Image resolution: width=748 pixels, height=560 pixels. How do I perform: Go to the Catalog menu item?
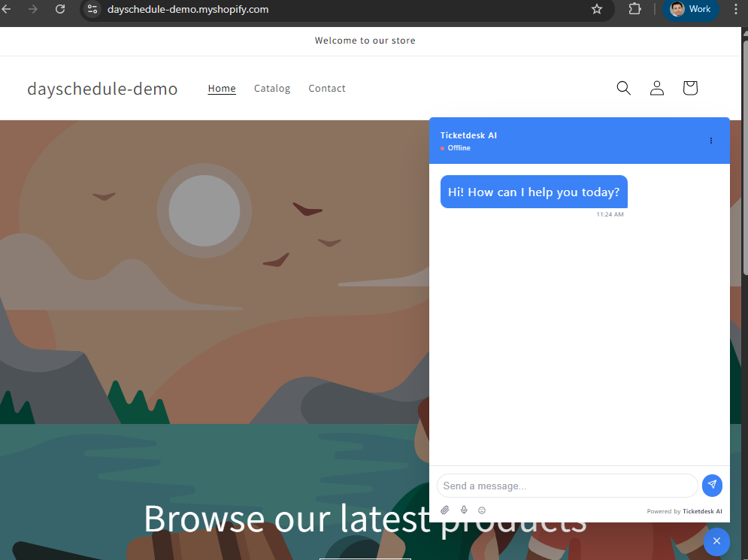(272, 88)
